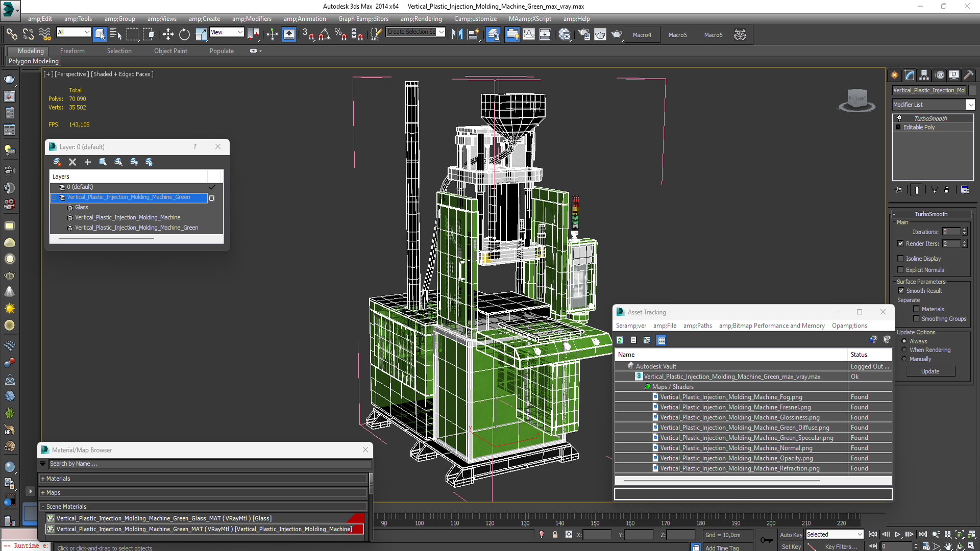Click the Layer dialog horizontal scrollbar
The height and width of the screenshot is (551, 980).
107,238
